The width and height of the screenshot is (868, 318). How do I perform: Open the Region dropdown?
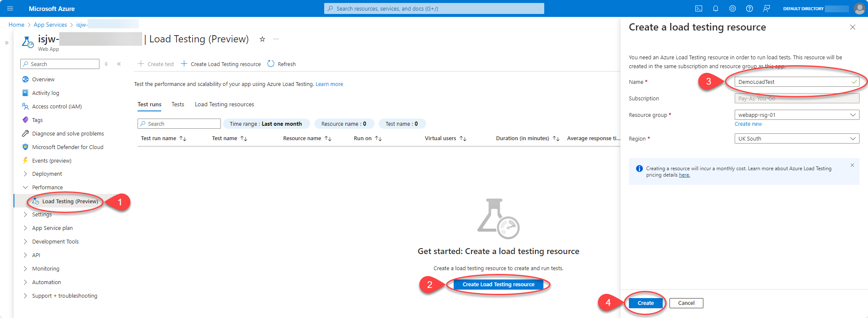[x=797, y=138]
